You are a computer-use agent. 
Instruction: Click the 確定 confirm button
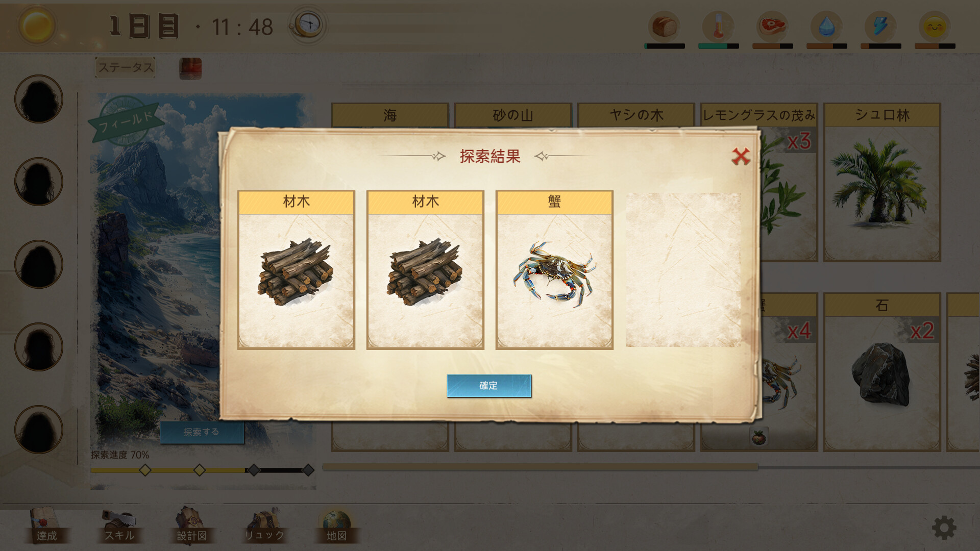pos(489,386)
